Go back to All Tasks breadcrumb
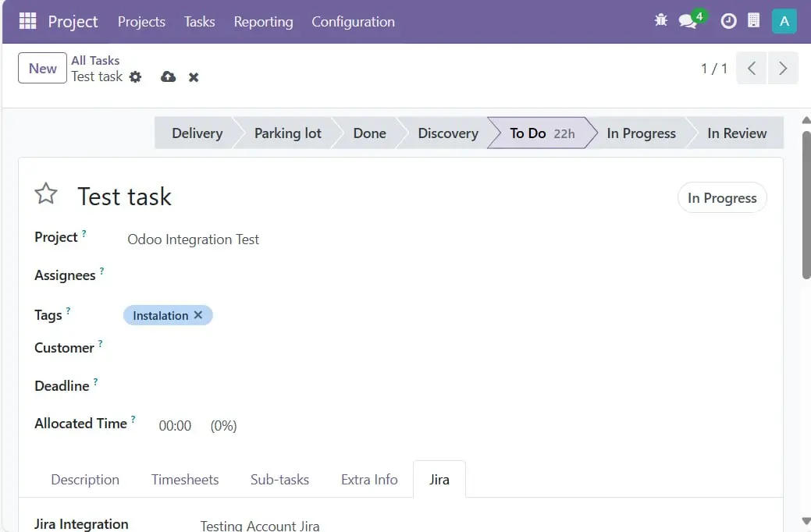Screen dimensions: 811x532 (x=95, y=60)
